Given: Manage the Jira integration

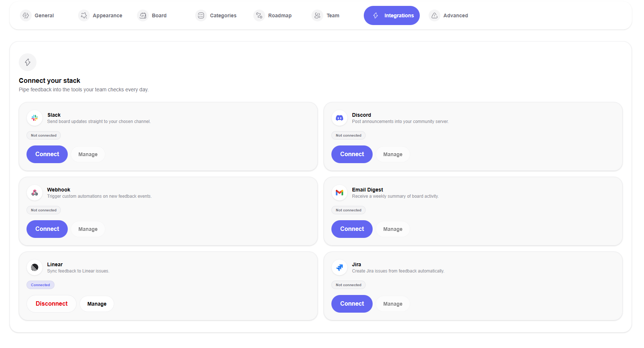Looking at the screenshot, I should click(393, 303).
